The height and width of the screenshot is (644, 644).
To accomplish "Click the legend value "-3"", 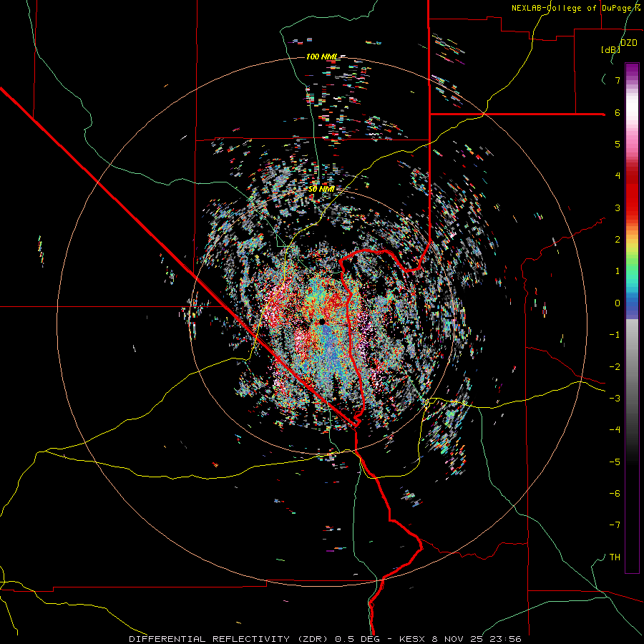I will click(615, 399).
